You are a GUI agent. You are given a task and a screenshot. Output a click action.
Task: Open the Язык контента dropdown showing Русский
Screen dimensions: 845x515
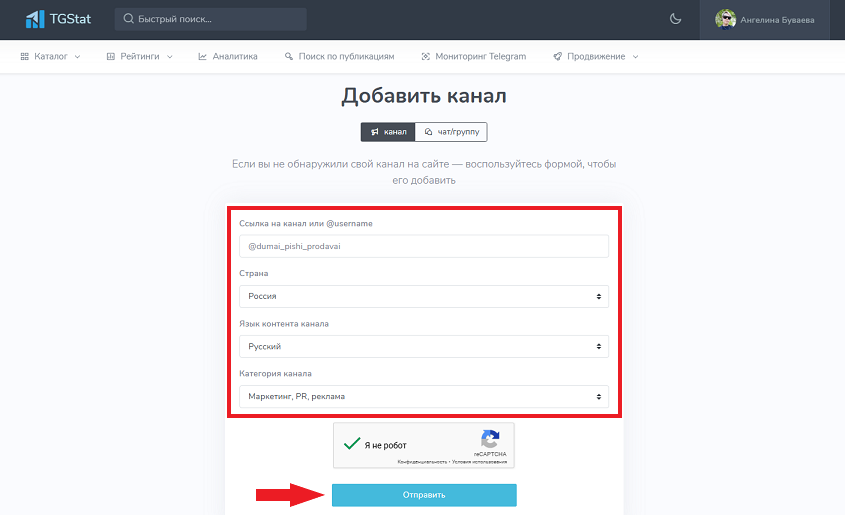(424, 346)
